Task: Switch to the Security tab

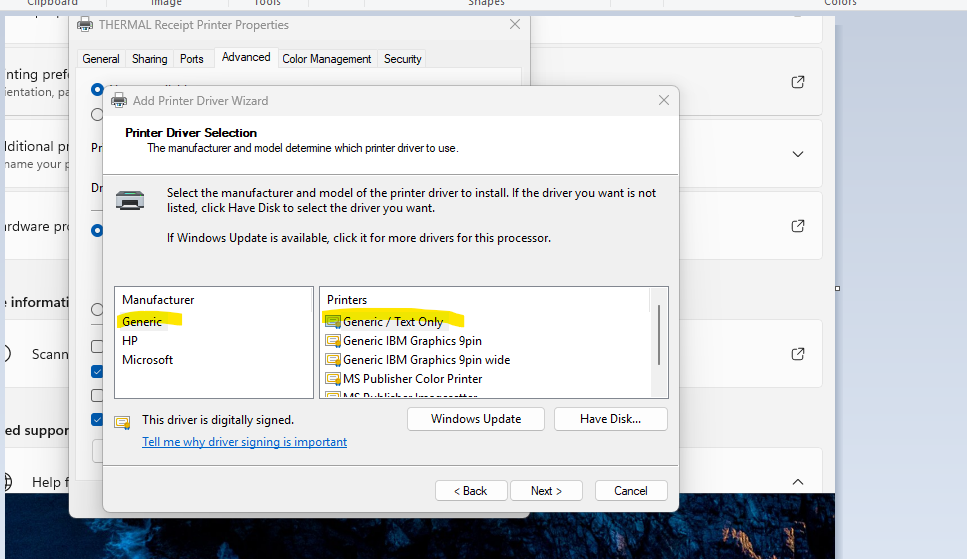Action: pyautogui.click(x=403, y=59)
